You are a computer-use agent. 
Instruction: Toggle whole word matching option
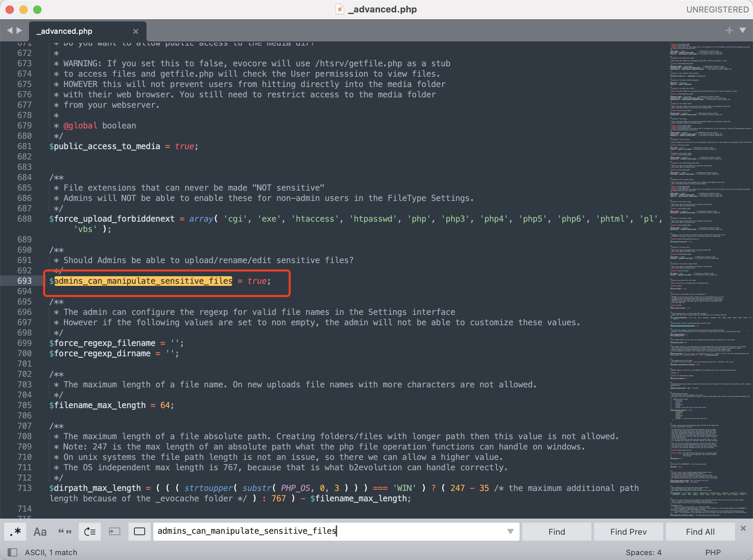pyautogui.click(x=65, y=531)
